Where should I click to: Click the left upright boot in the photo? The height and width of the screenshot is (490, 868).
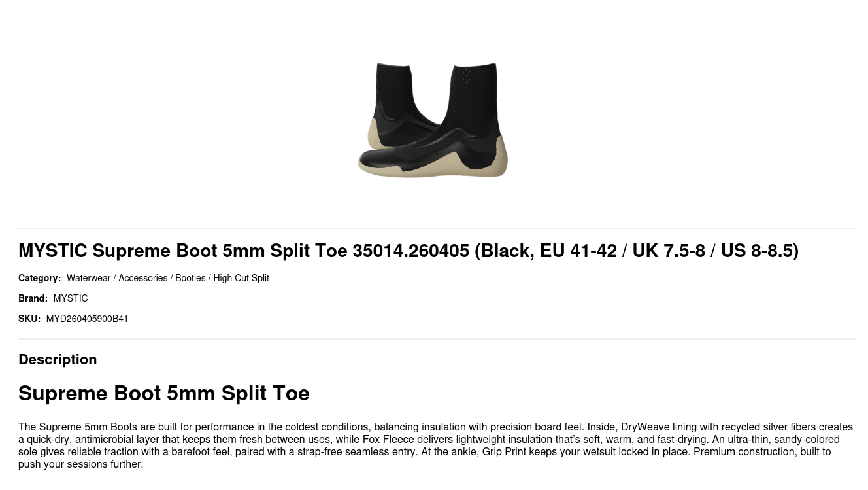point(395,98)
